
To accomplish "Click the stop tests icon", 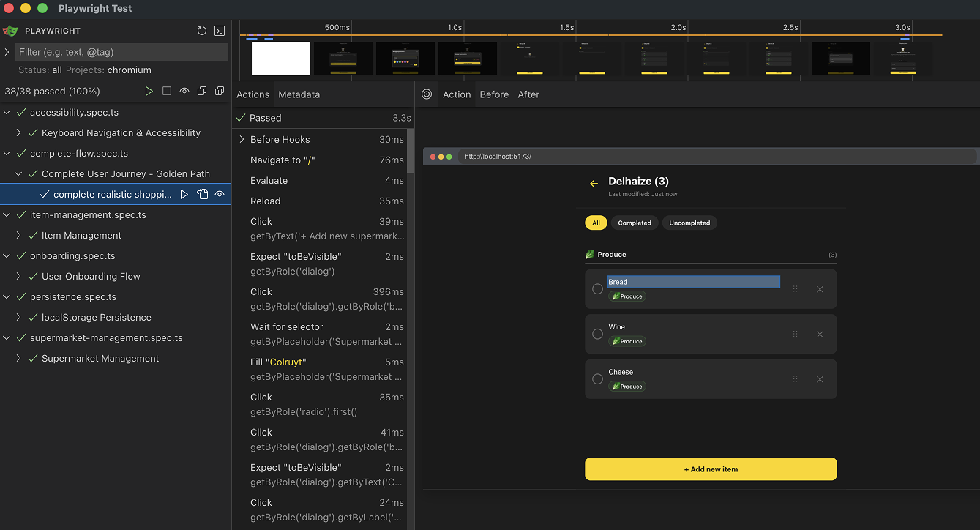I will pos(167,91).
